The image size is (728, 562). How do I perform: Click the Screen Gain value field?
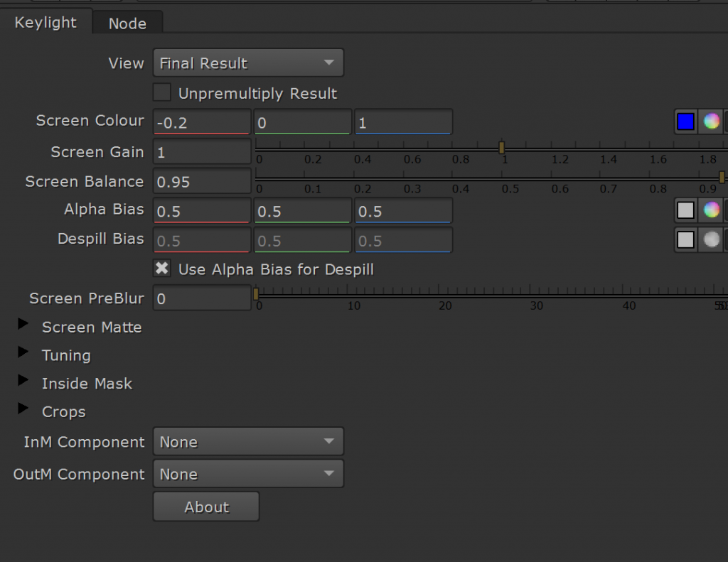click(x=202, y=152)
